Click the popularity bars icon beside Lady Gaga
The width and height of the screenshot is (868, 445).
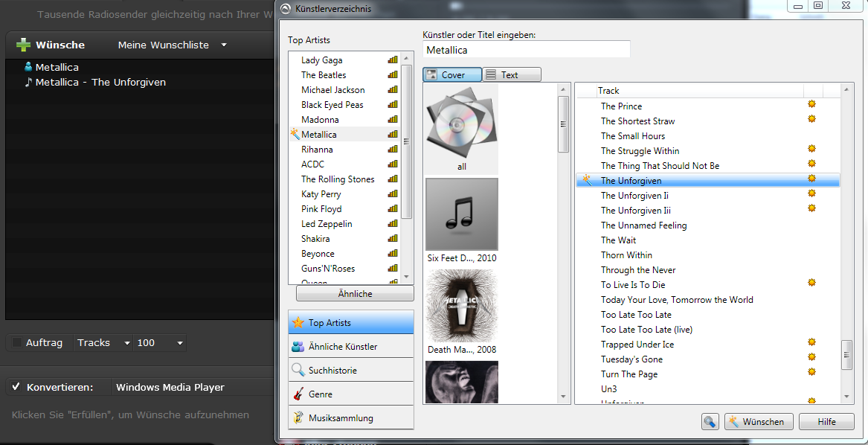[x=393, y=60]
